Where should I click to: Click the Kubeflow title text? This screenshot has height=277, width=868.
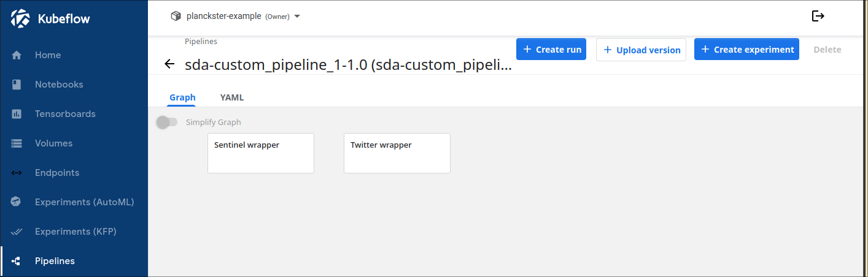[64, 19]
